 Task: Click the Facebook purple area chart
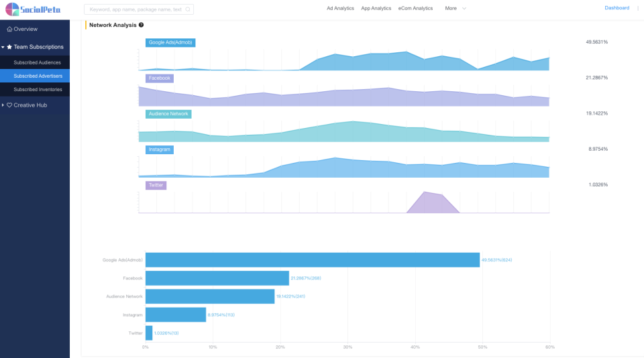pyautogui.click(x=343, y=98)
